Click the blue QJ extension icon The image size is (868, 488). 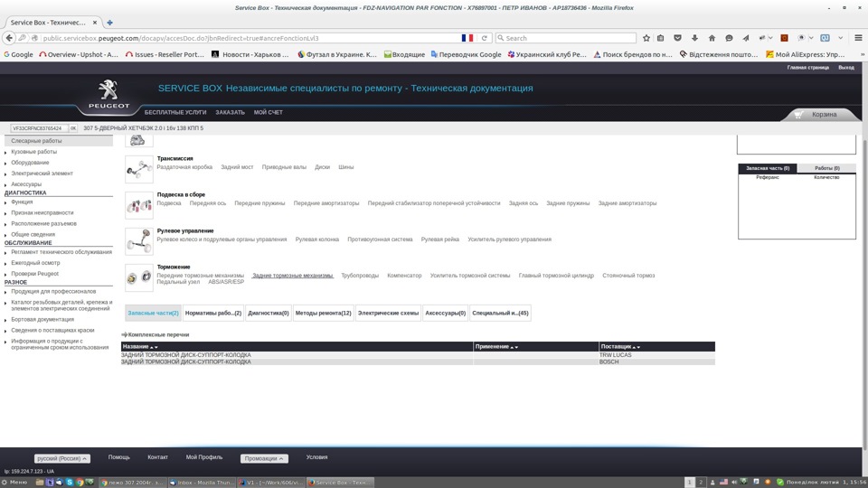[x=825, y=38]
